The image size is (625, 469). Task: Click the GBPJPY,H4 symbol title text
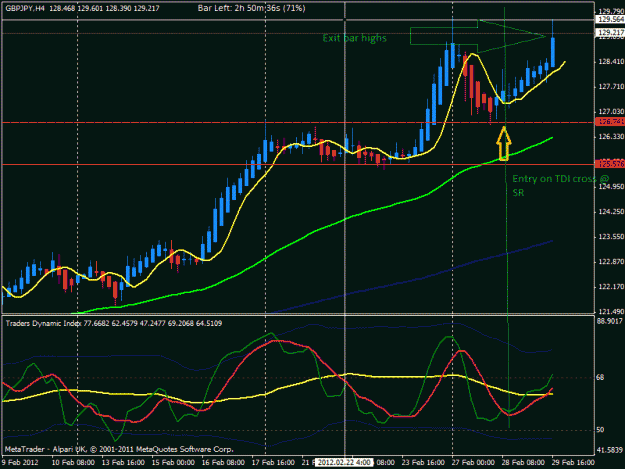[25, 8]
